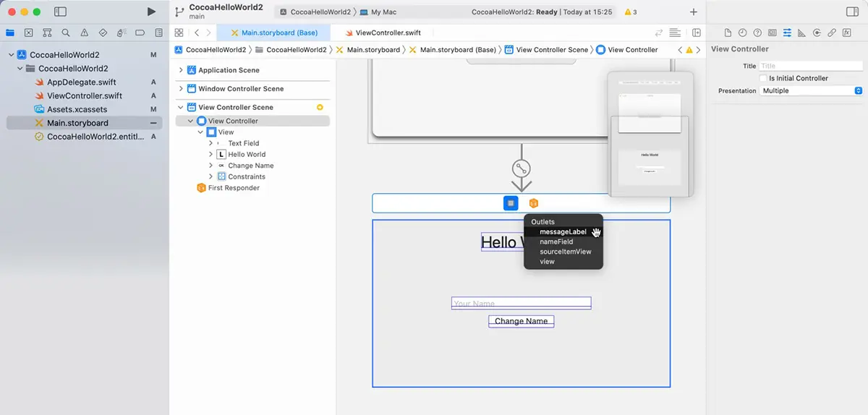The image size is (868, 415).
Task: Open the related items grid icon
Action: tap(179, 33)
